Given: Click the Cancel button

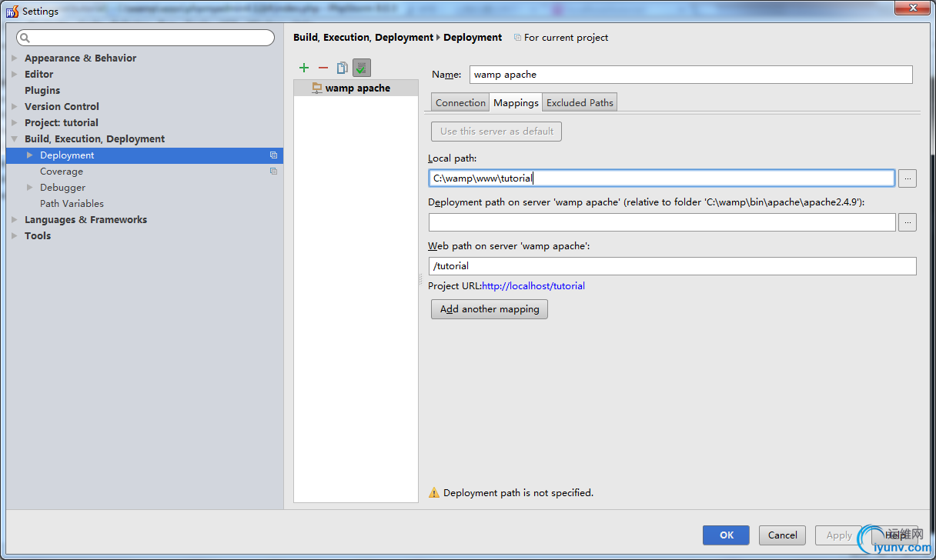Looking at the screenshot, I should coord(782,535).
